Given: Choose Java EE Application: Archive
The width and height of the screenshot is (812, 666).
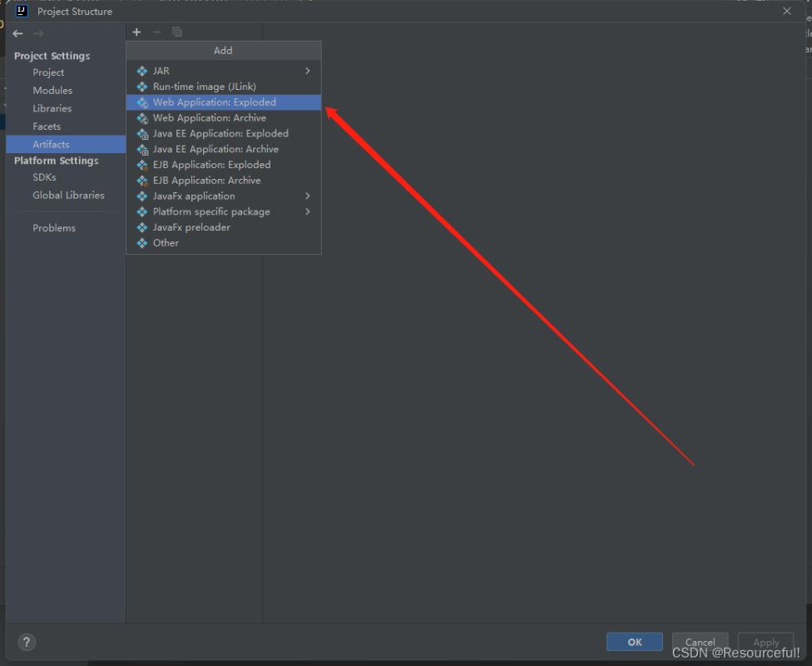Looking at the screenshot, I should coord(224,149).
